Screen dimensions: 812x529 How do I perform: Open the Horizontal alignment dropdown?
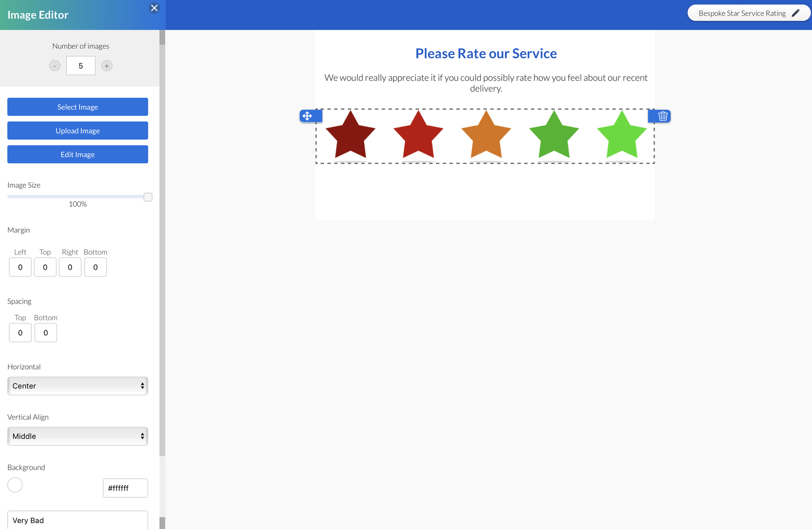coord(78,386)
